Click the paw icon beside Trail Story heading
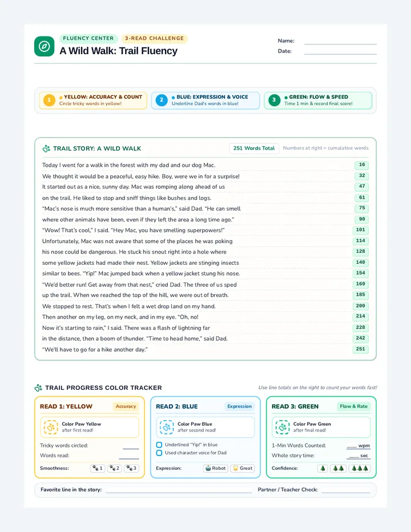 point(46,148)
